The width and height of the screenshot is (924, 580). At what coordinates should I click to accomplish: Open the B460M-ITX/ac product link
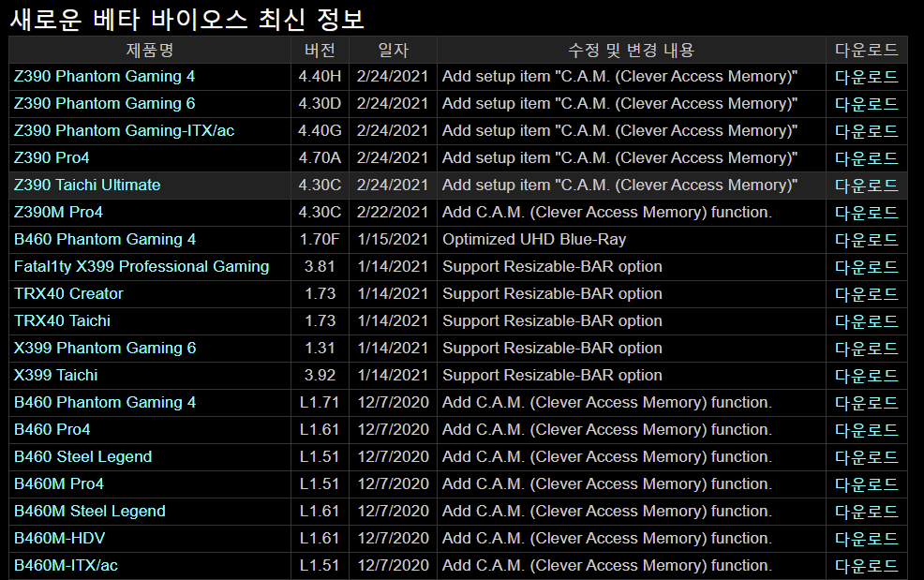click(x=66, y=565)
